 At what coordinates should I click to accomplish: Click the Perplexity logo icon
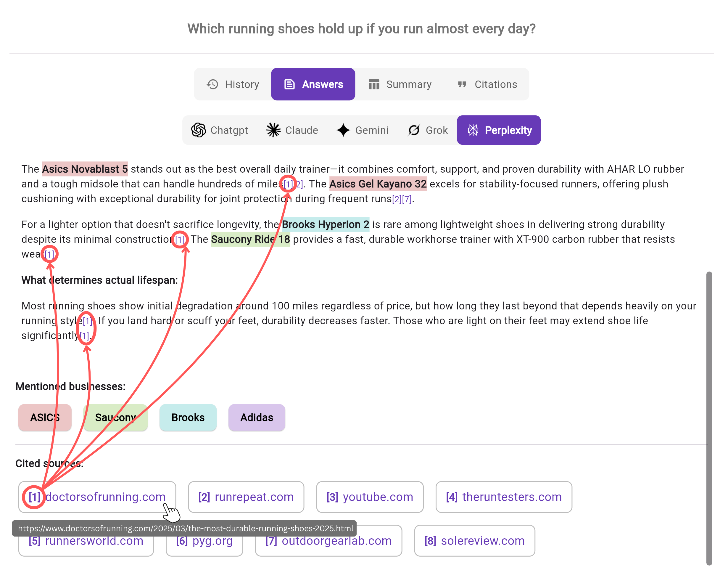click(474, 130)
